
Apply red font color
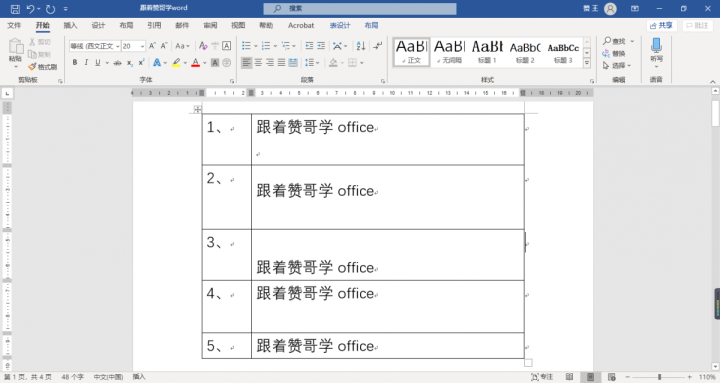click(x=196, y=62)
